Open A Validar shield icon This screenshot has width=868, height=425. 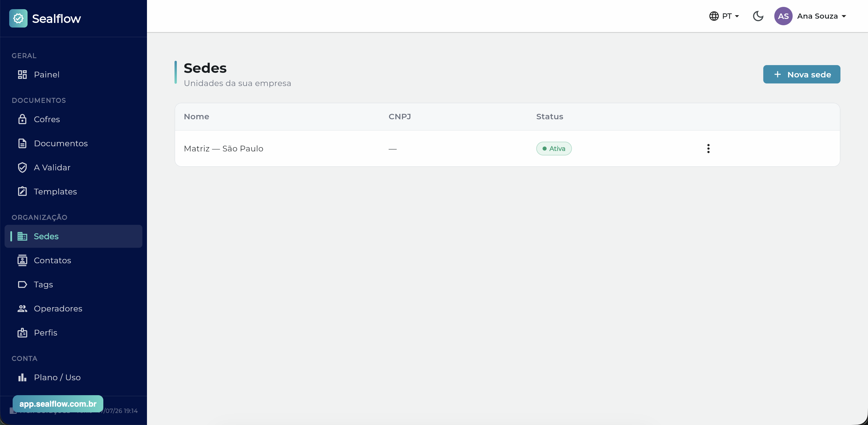pos(22,167)
